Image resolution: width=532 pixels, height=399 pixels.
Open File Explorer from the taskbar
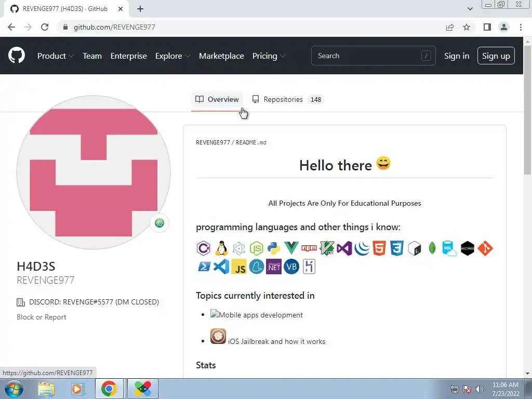(x=46, y=389)
